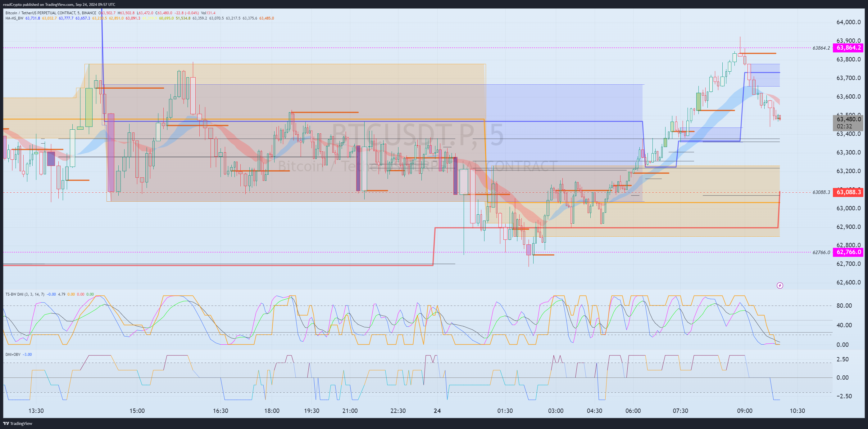
Task: Click the pink lightning bolt icon on the chart
Action: (x=780, y=286)
